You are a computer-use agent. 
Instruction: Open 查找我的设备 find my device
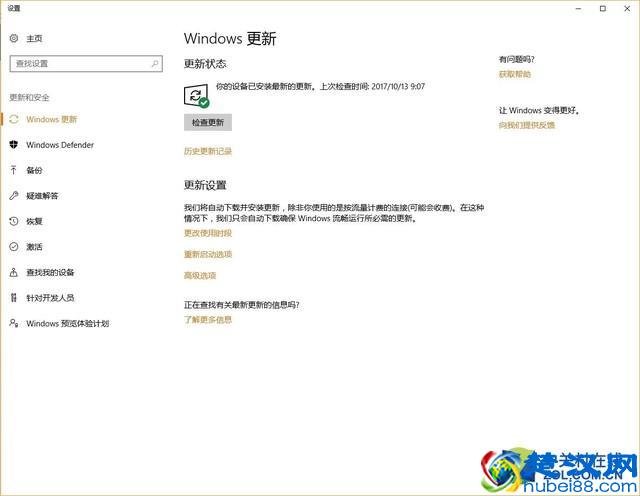(50, 272)
